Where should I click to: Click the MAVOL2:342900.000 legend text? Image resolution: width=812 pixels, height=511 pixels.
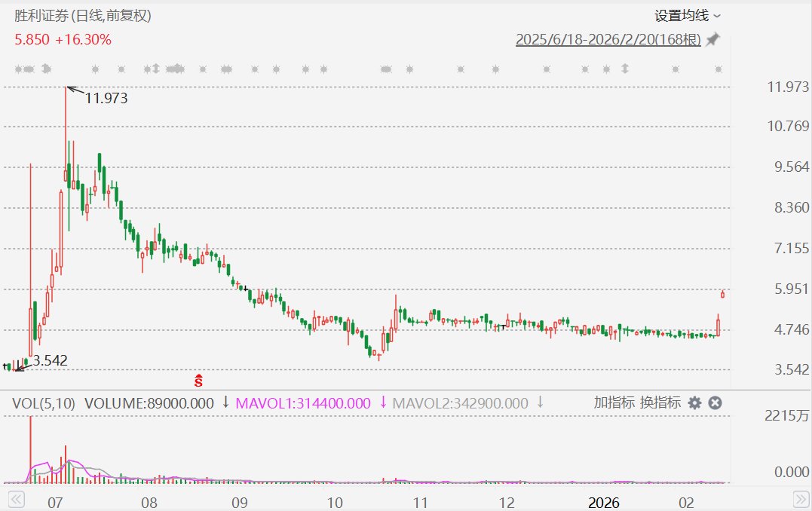point(461,403)
